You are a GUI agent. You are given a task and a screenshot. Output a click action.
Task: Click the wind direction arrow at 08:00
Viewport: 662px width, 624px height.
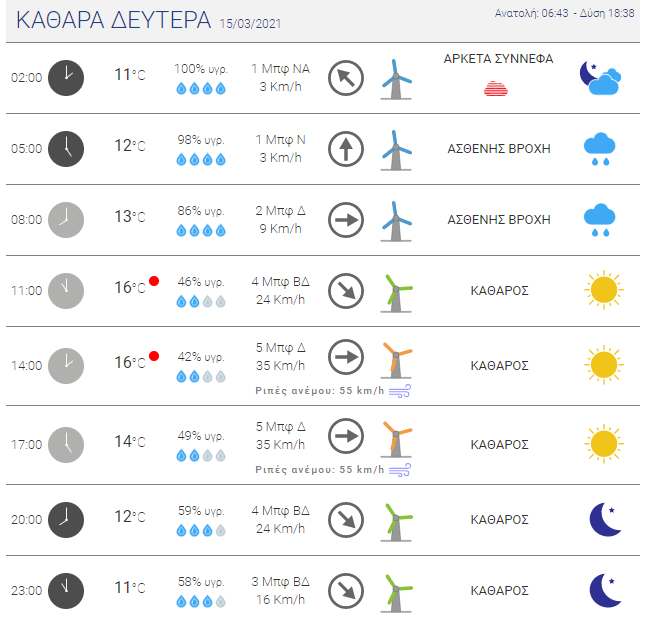point(346,220)
